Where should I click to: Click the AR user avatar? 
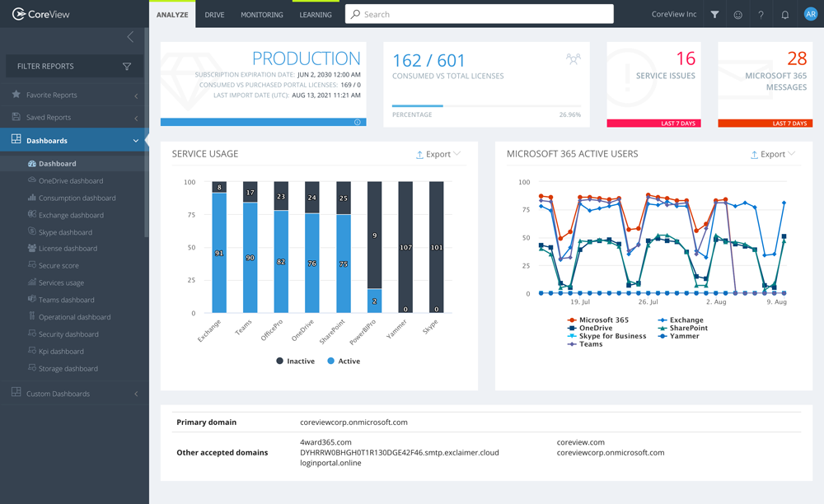[810, 14]
